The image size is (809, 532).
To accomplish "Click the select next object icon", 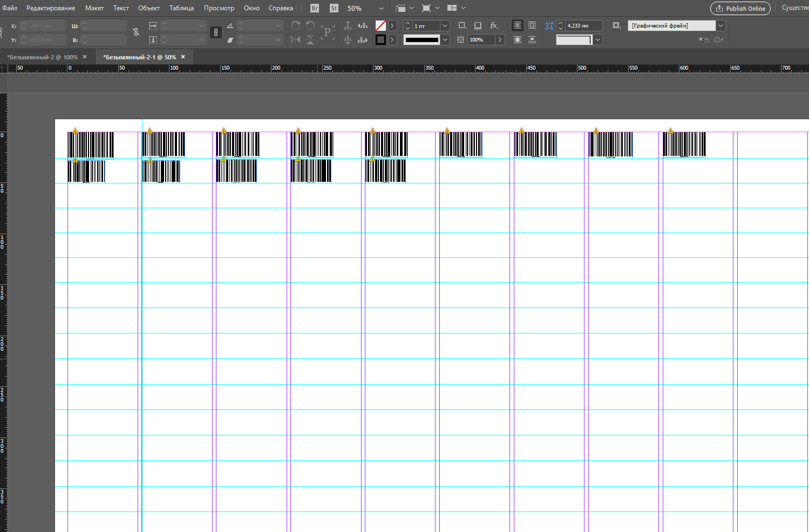I will [363, 39].
